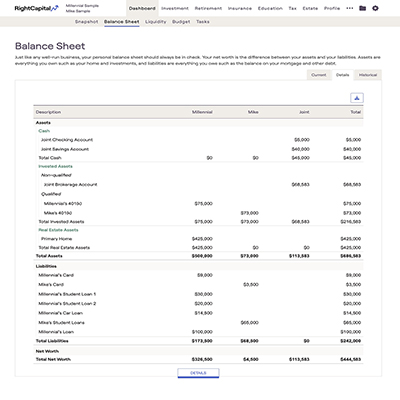The width and height of the screenshot is (400, 400).
Task: Go to the Investment tab
Action: coord(175,8)
